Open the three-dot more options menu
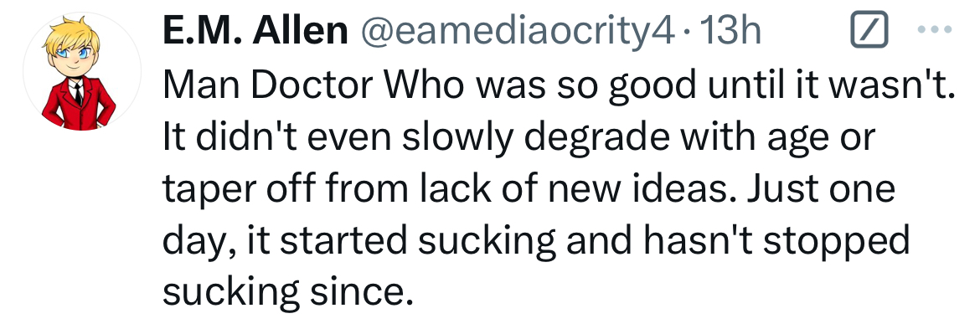This screenshot has height=329, width=980. pos(935,29)
